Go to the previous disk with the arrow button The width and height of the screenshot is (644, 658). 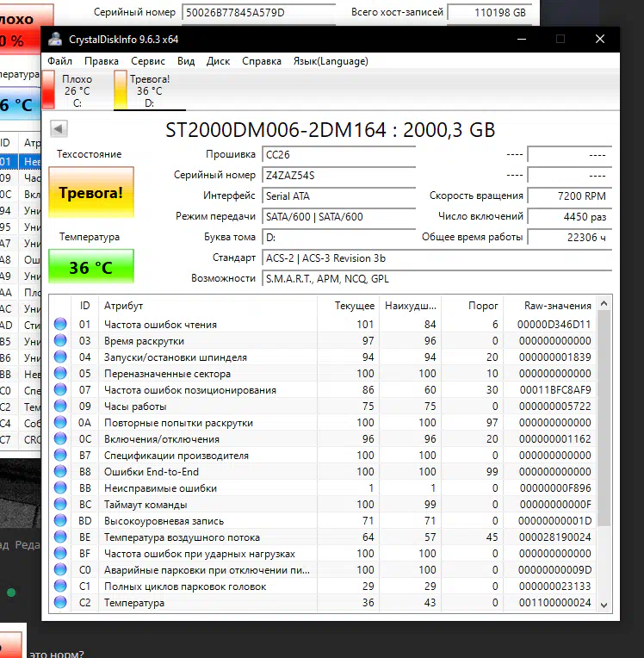tap(59, 129)
